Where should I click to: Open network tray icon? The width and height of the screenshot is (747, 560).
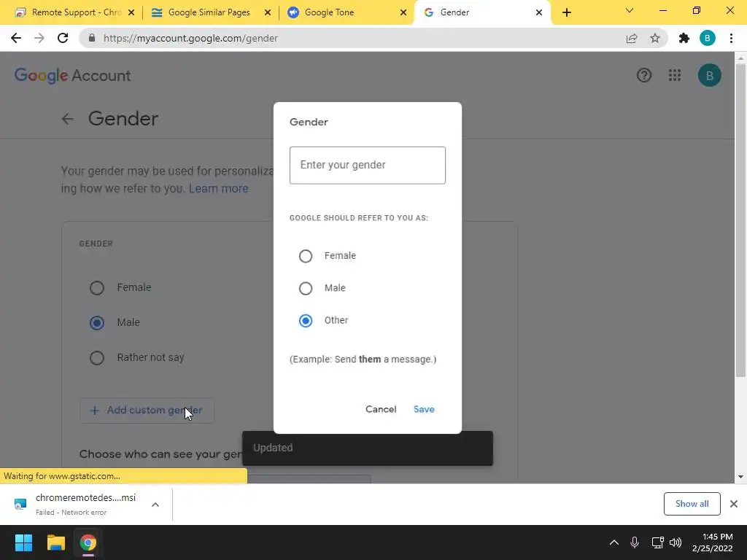tap(658, 542)
